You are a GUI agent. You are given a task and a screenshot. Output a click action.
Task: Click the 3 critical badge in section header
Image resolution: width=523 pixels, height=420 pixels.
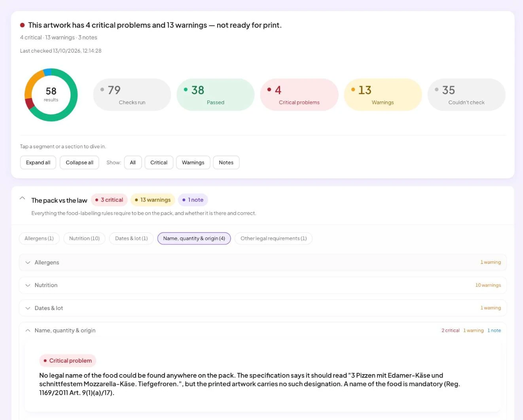click(109, 200)
